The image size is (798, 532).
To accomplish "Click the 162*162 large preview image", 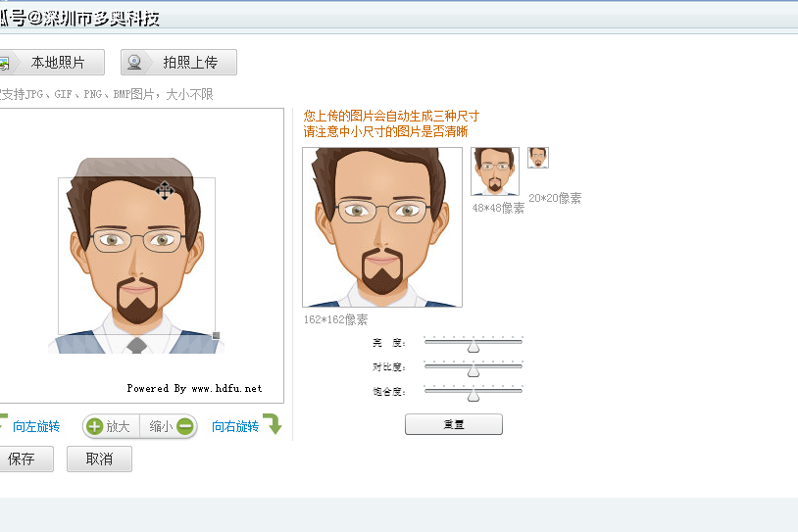I will 382,227.
